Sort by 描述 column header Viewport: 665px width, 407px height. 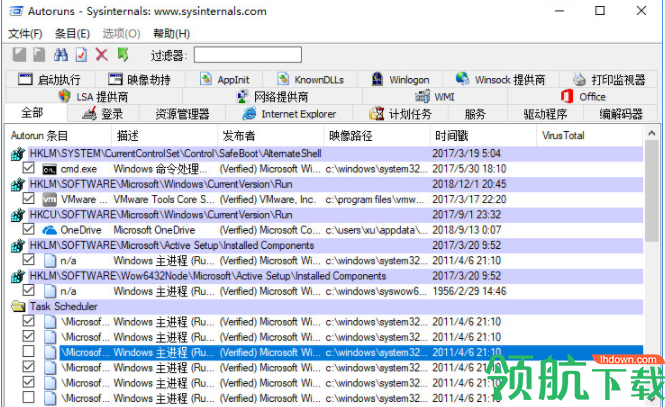pyautogui.click(x=165, y=136)
